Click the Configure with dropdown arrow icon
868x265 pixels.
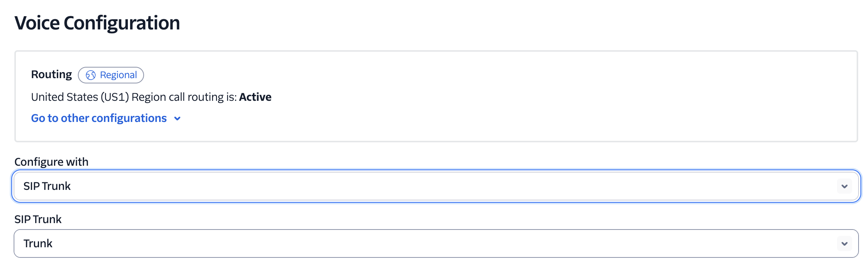(x=844, y=186)
